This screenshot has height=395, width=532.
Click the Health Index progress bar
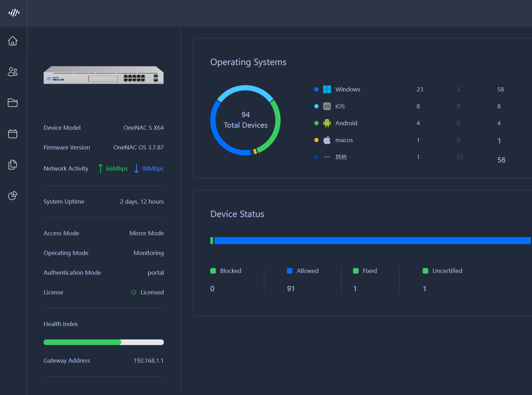(x=103, y=342)
